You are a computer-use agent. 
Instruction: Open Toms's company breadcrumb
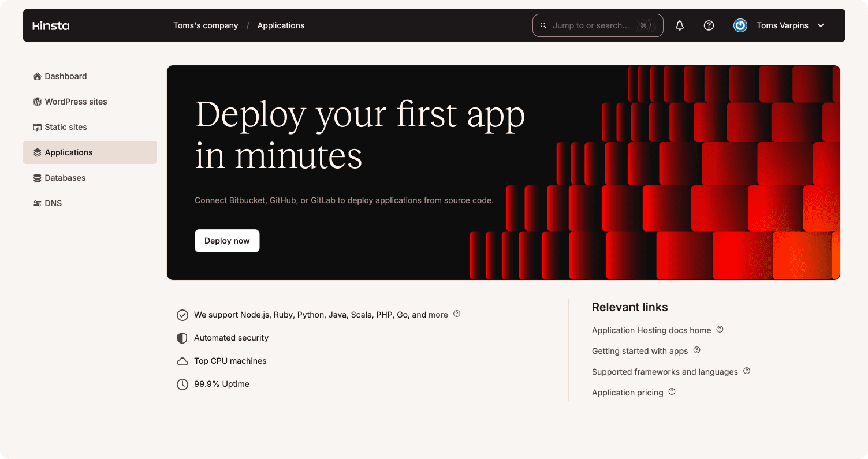pyautogui.click(x=206, y=25)
